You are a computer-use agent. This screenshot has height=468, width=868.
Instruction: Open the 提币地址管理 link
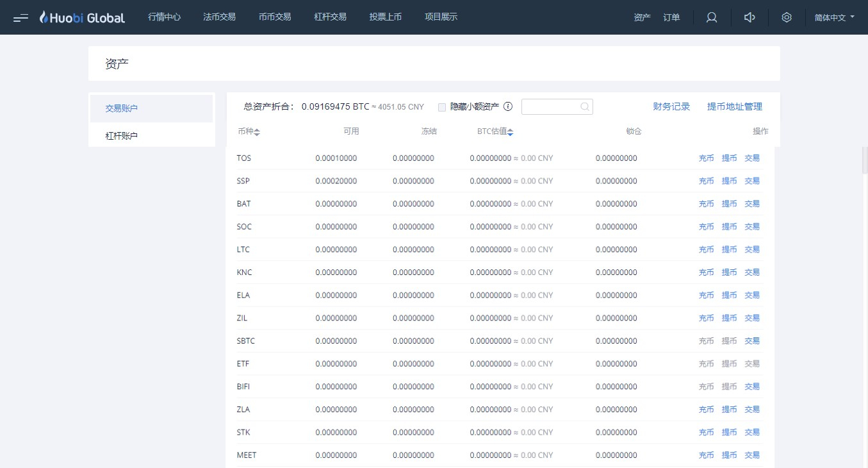tap(735, 107)
